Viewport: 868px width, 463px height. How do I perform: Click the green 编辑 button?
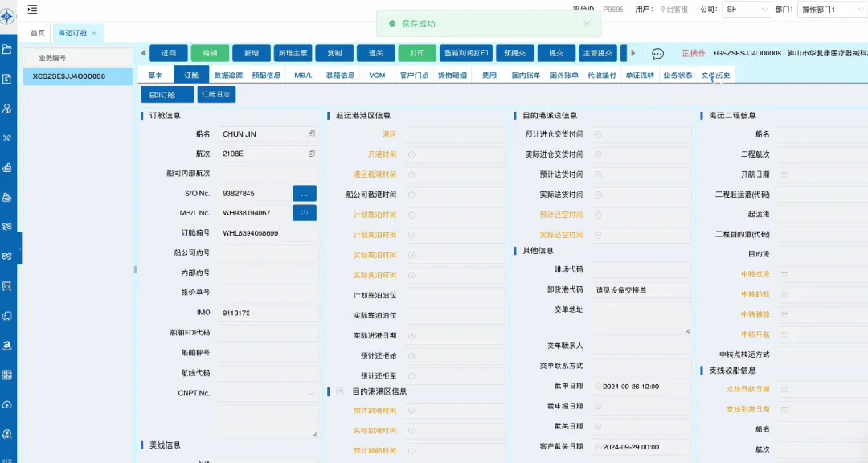tap(210, 53)
